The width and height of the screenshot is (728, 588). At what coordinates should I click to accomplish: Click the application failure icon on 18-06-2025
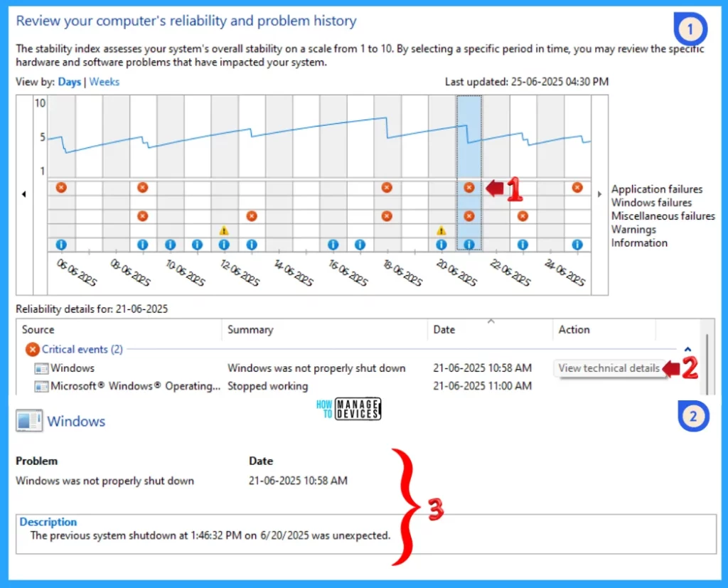[387, 187]
